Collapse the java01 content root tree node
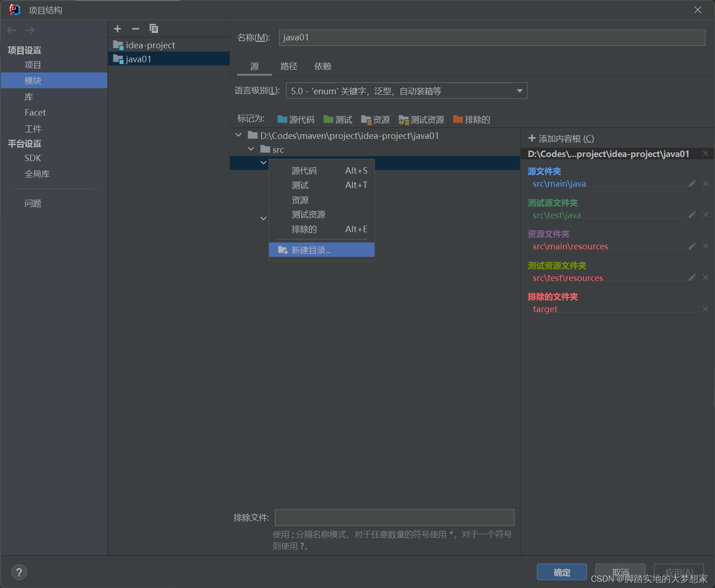715x588 pixels. coord(239,135)
